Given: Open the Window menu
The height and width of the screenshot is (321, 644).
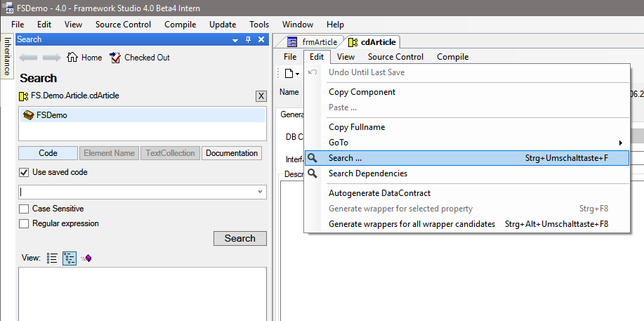Looking at the screenshot, I should click(x=298, y=25).
